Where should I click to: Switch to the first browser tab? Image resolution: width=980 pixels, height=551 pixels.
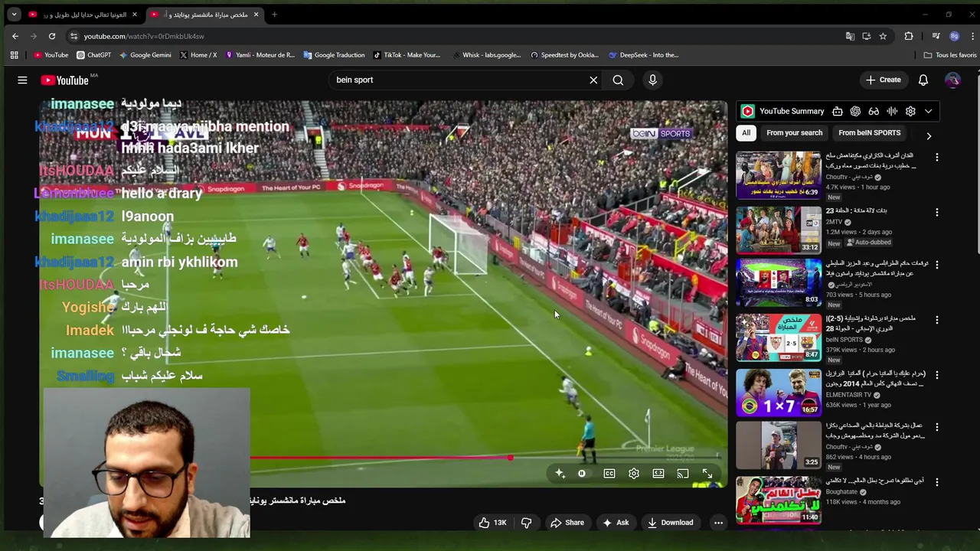(83, 15)
